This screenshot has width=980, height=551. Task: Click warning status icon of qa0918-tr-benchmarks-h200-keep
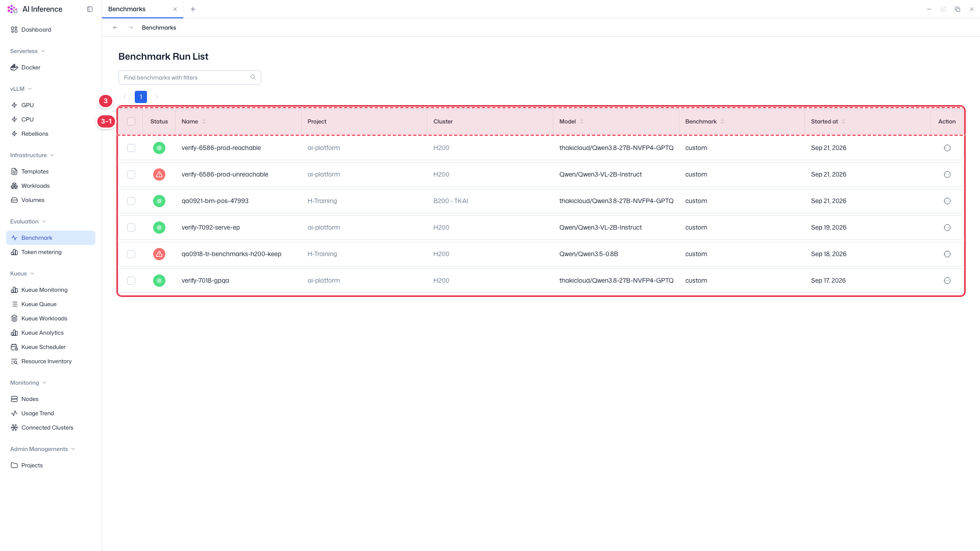[159, 254]
